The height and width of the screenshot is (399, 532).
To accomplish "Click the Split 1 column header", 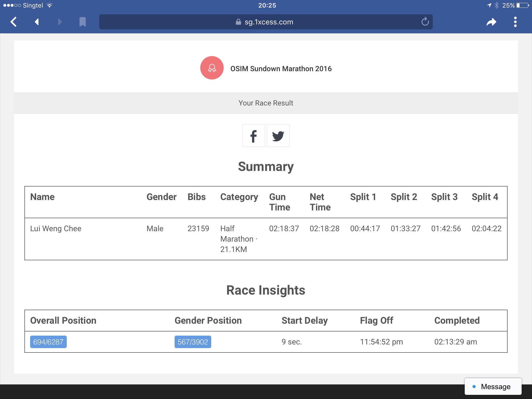I will tap(363, 197).
